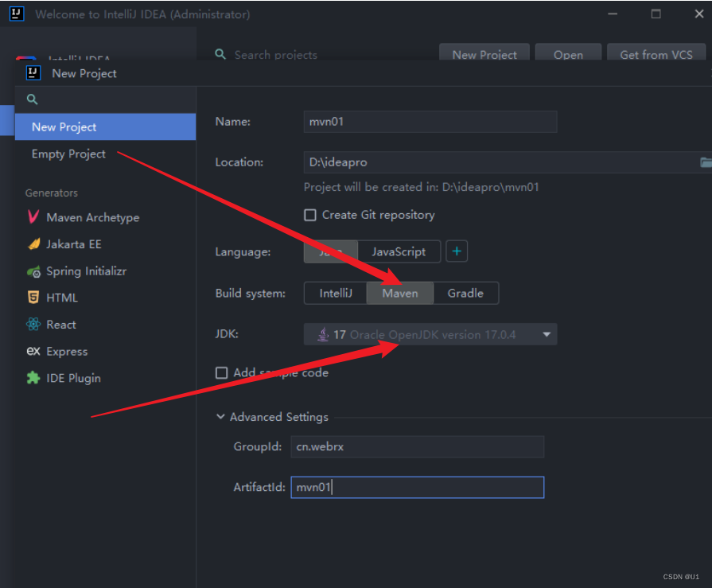This screenshot has height=588, width=712.
Task: Select JavaScript as the language
Action: [399, 251]
